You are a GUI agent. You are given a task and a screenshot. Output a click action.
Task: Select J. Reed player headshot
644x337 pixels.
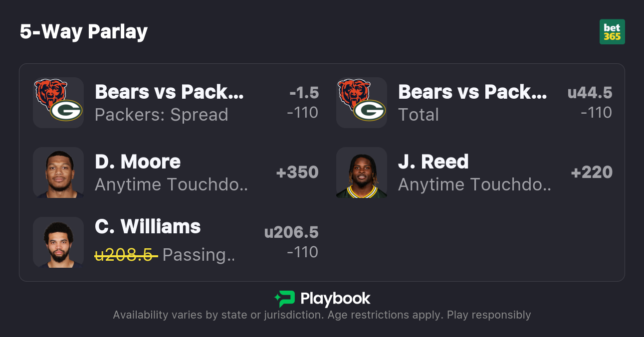[362, 172]
